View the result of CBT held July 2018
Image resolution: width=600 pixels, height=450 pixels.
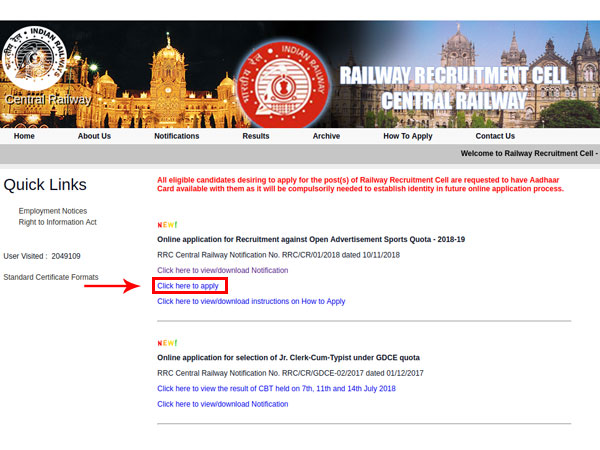(276, 388)
